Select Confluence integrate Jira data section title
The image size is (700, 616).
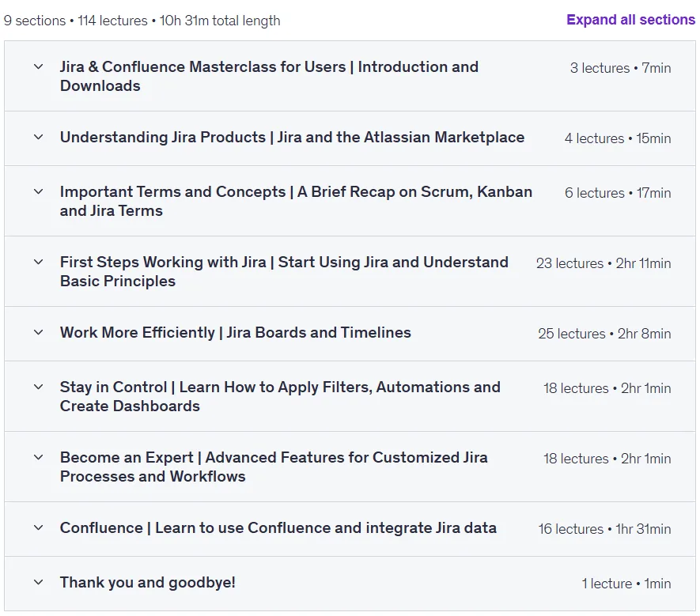click(278, 527)
